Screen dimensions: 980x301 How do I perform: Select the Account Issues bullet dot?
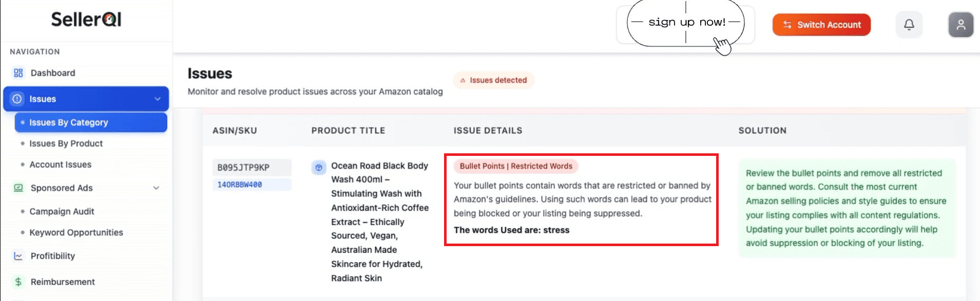22,164
